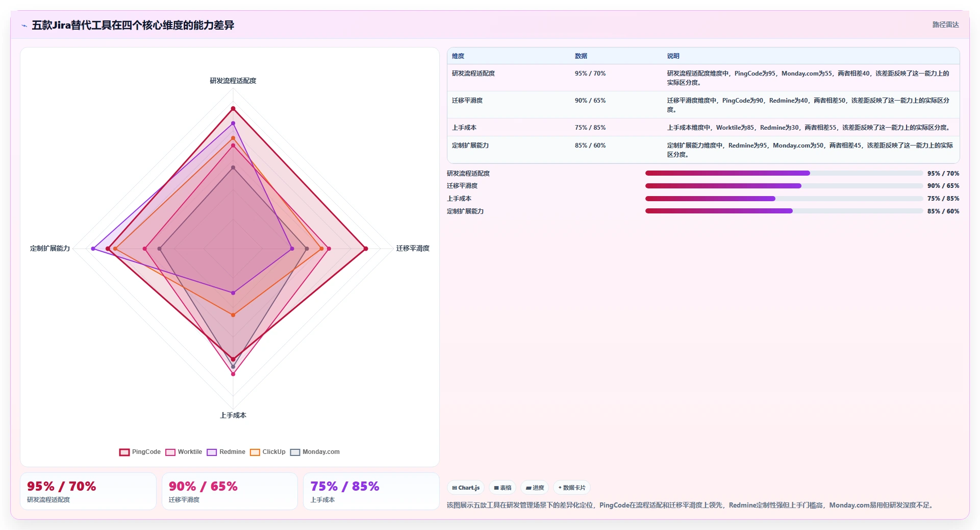Click the table description mentioning Monday.com为50
Screen dimensions: 980x530
pyautogui.click(x=810, y=150)
